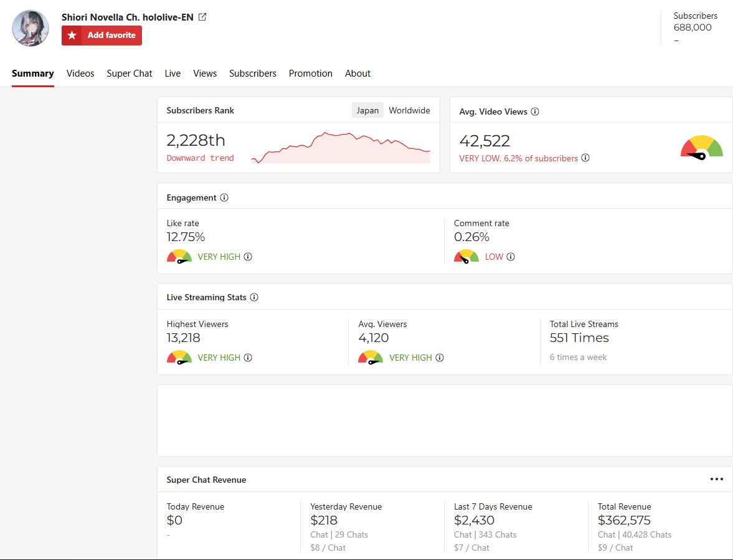Open the external channel link icon
The height and width of the screenshot is (560, 733).
(202, 17)
